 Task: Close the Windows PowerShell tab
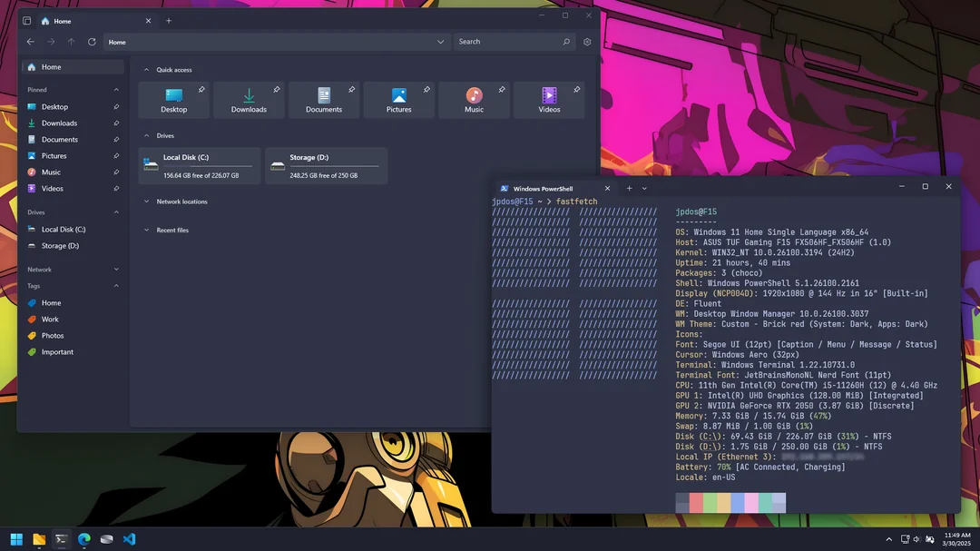pyautogui.click(x=607, y=188)
